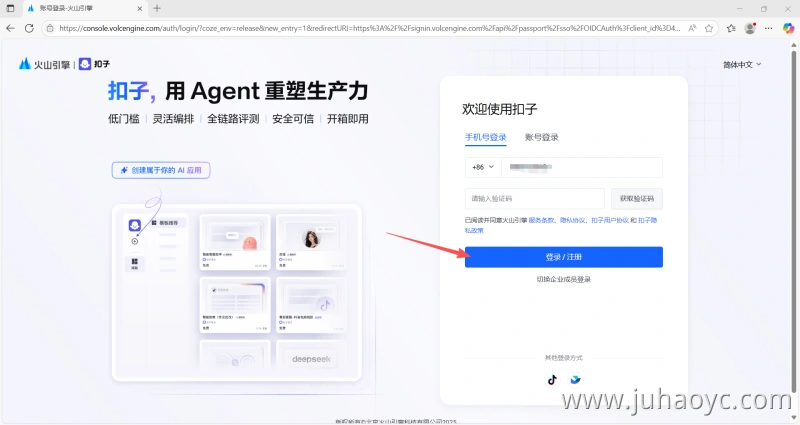Switch to 账号登录 tab
The image size is (800, 425).
[x=541, y=137]
